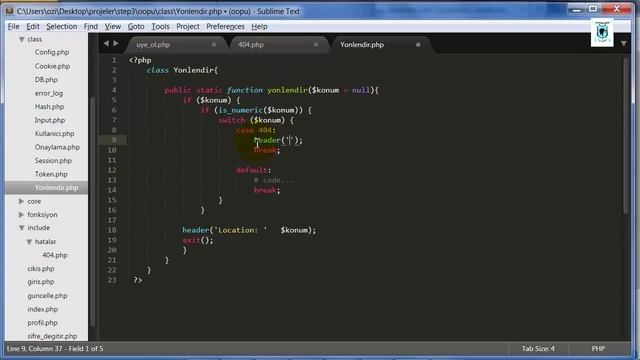Click the sidebar vertical scrollbar
Viewport: 640px width, 360px height.
pyautogui.click(x=93, y=211)
